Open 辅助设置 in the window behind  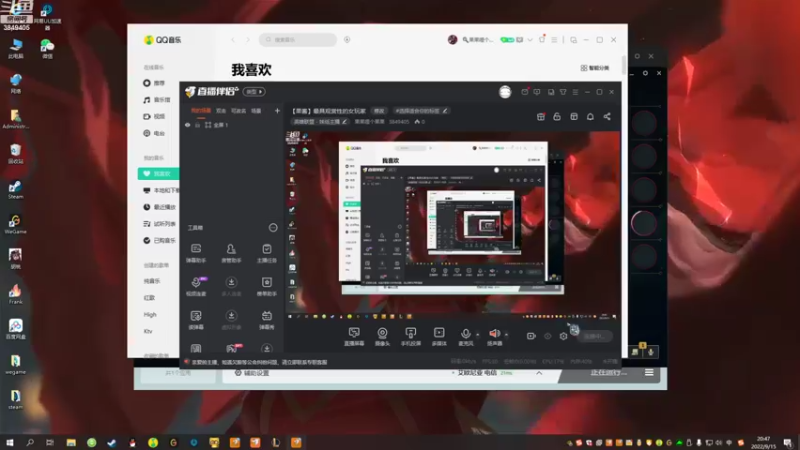(252, 373)
